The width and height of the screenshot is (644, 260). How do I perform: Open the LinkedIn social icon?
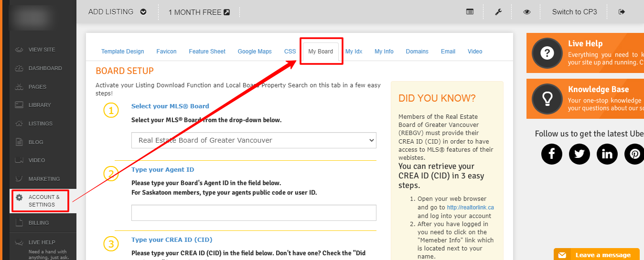point(607,154)
